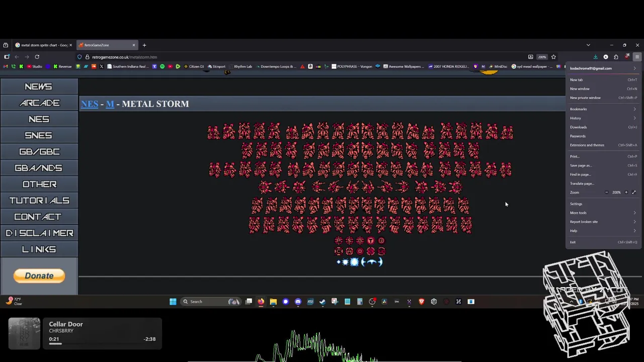644x362 pixels.
Task: Open Brave browser from the taskbar
Action: click(x=421, y=302)
